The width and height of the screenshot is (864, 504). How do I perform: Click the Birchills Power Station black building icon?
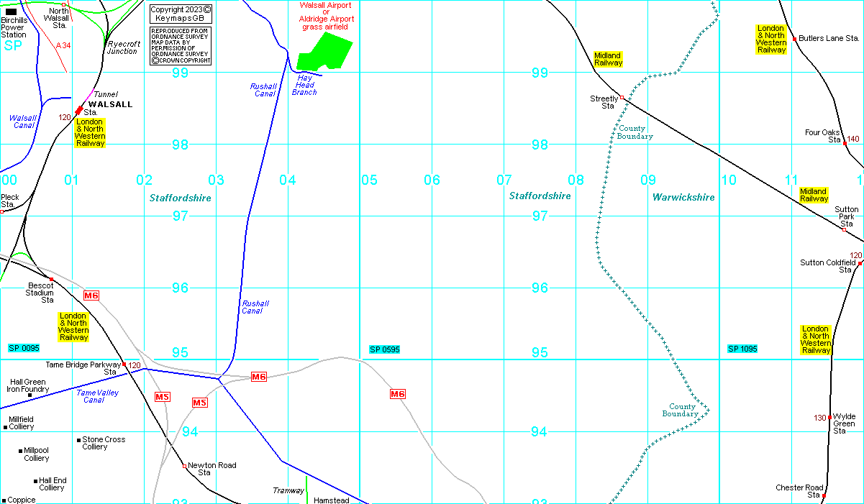point(12,12)
